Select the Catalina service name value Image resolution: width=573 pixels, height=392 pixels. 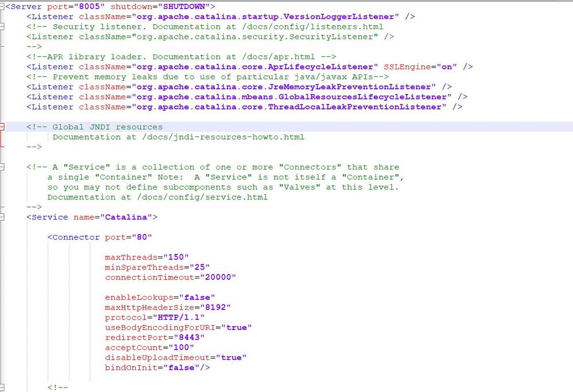click(x=126, y=217)
